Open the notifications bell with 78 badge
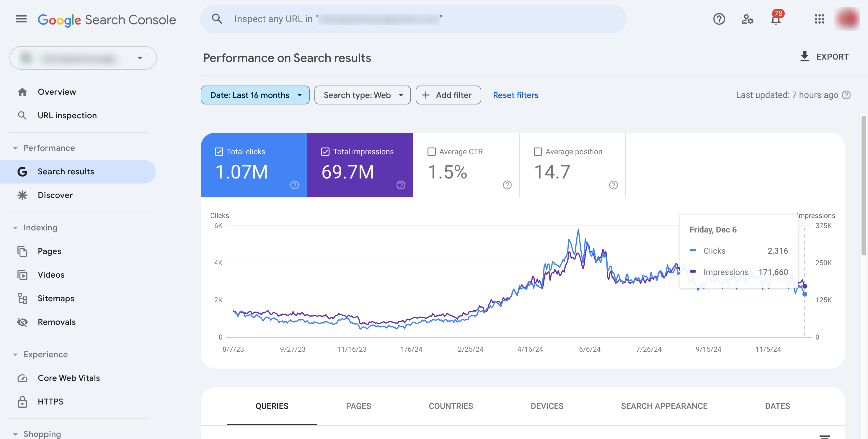Screen dimensions: 868x439 coord(776,19)
